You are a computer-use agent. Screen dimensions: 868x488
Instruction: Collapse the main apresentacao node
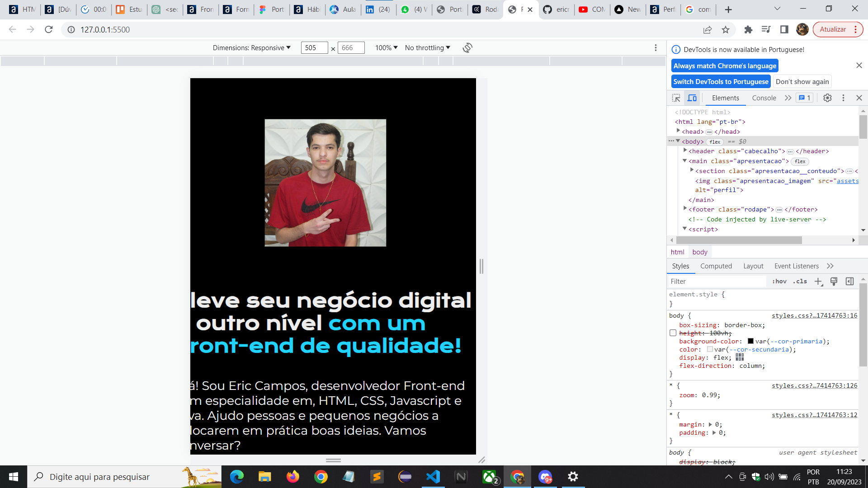[685, 160]
